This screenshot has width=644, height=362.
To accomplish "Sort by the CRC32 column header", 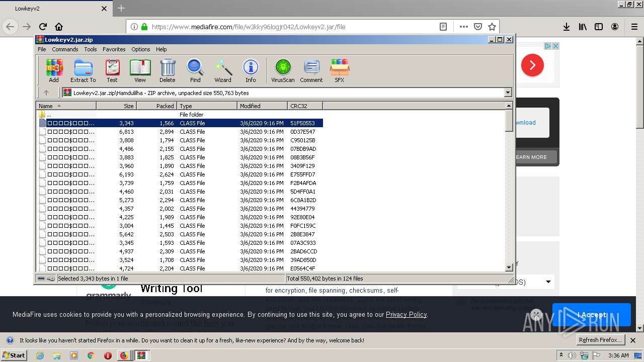I will click(305, 106).
